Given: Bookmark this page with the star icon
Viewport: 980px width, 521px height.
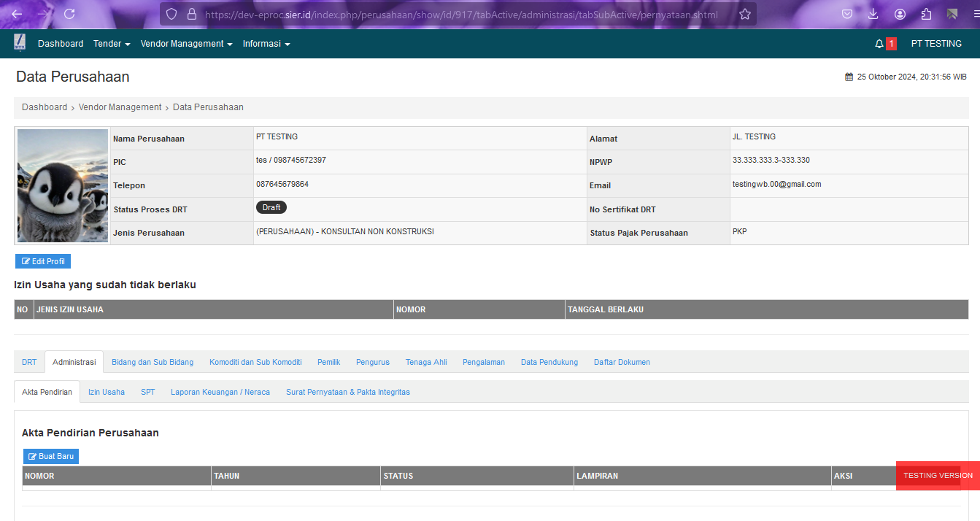Looking at the screenshot, I should point(744,14).
